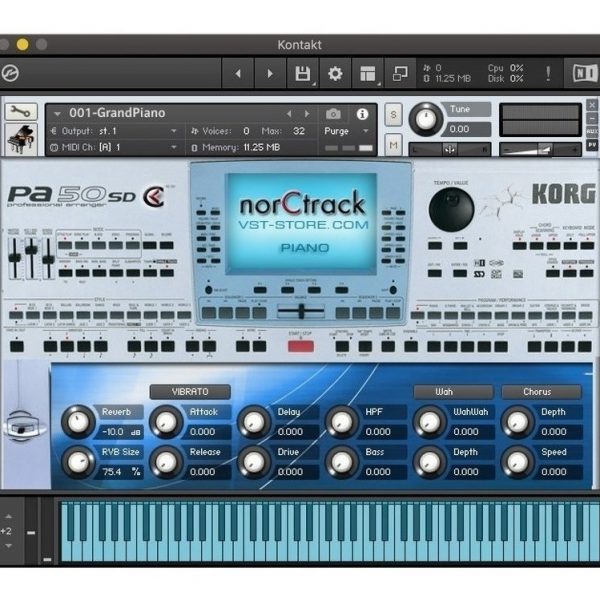Open instrument edit wrench
The width and height of the screenshot is (600, 600).
tap(21, 112)
